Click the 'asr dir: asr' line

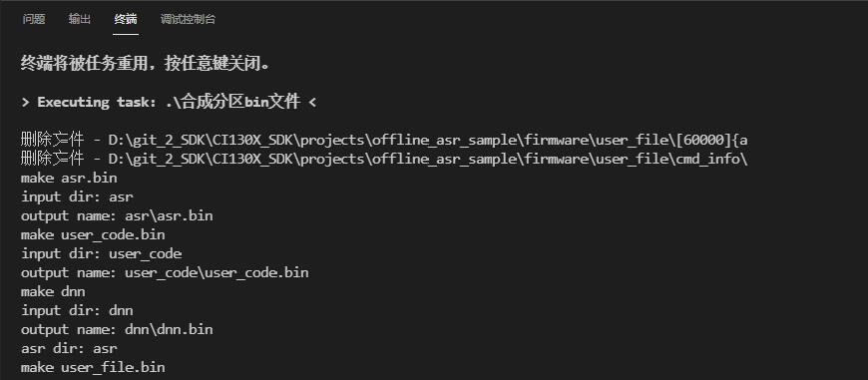tap(69, 348)
